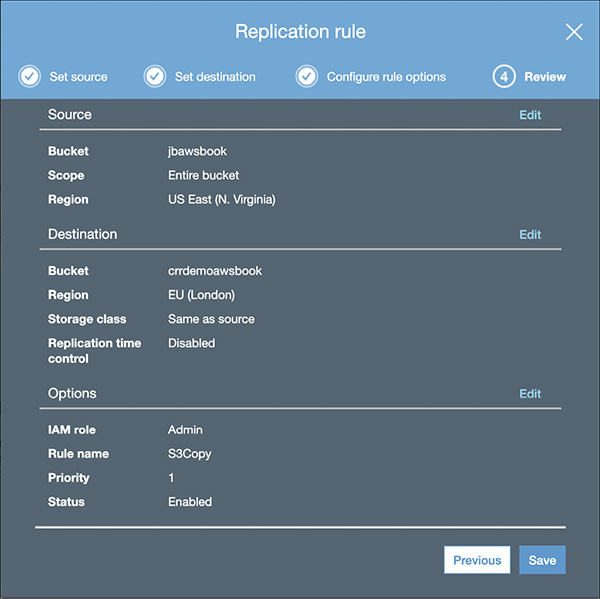This screenshot has width=600, height=599.
Task: Click the checkmark icon beside Set source
Action: 30,77
